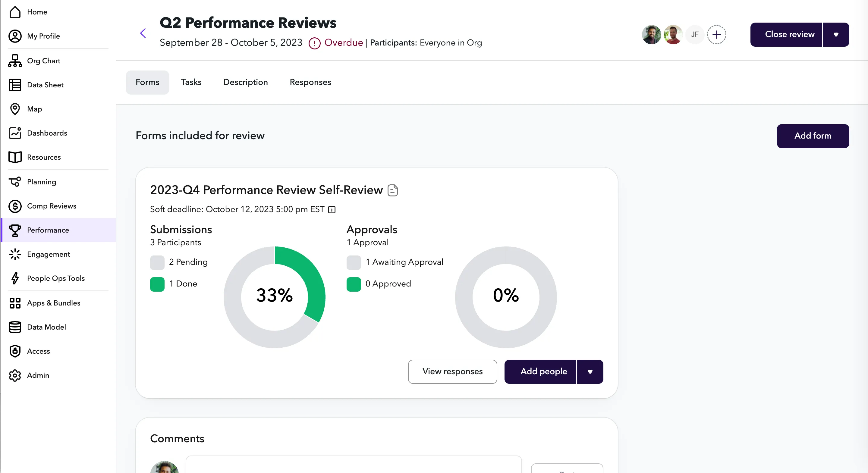Select the Data Sheet table icon

coord(15,85)
